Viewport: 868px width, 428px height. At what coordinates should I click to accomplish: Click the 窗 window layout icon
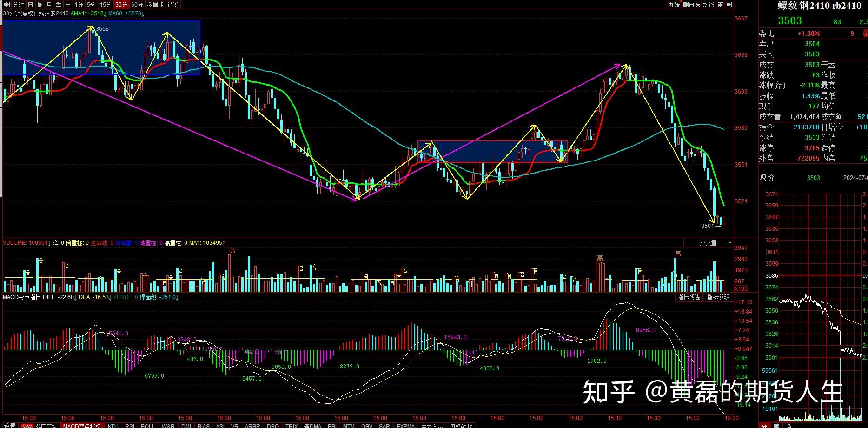pyautogui.click(x=720, y=5)
